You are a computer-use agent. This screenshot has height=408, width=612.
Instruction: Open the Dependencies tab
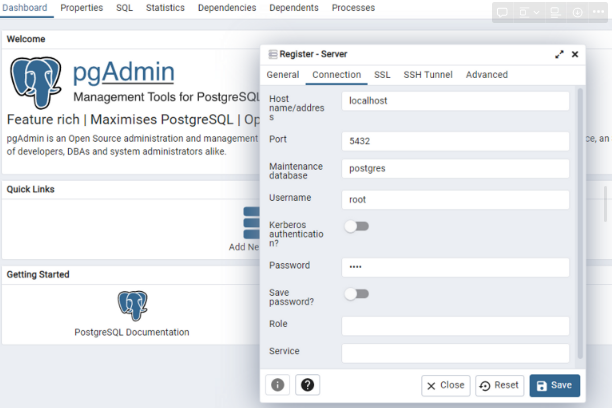coord(227,8)
